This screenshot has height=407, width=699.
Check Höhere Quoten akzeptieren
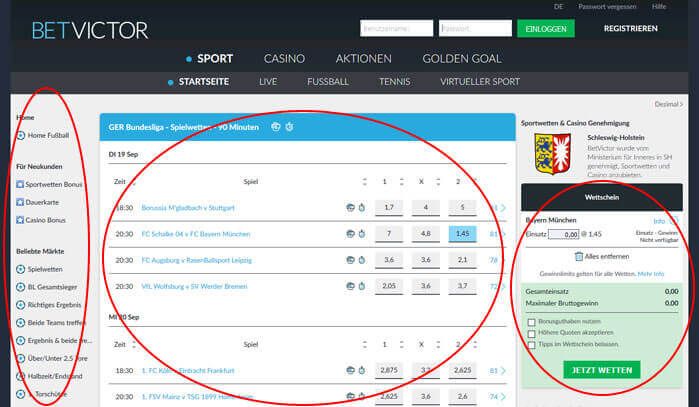pos(531,333)
